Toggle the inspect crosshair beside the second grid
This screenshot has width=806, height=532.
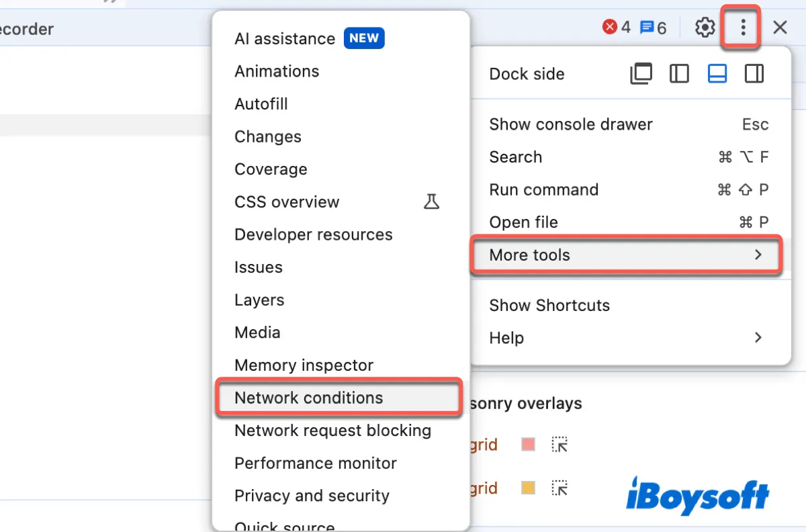pos(559,488)
